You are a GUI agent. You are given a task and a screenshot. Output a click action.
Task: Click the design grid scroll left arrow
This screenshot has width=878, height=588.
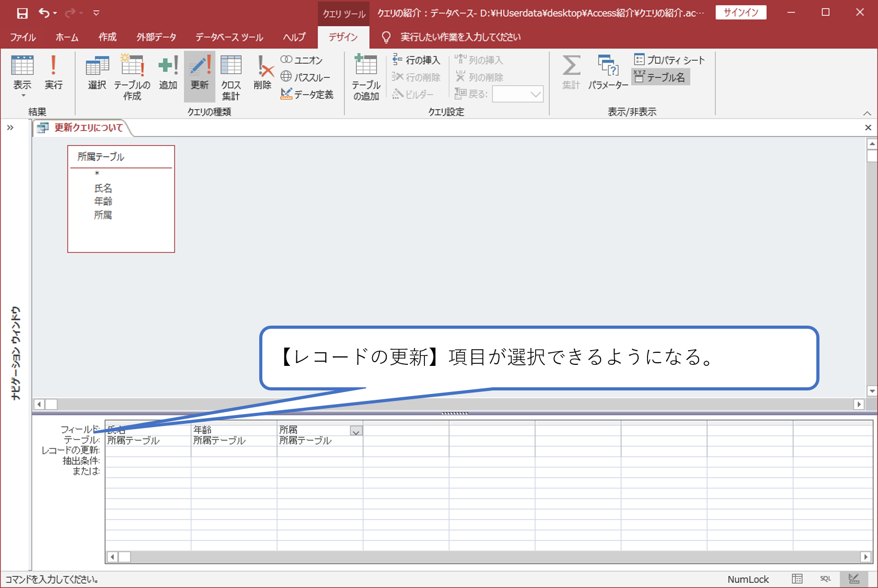point(112,557)
